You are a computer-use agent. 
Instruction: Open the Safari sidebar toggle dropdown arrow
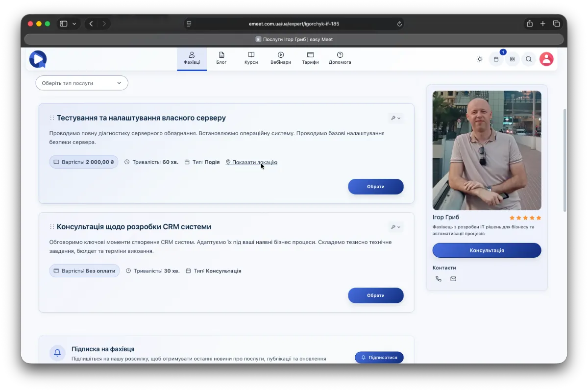[74, 24]
